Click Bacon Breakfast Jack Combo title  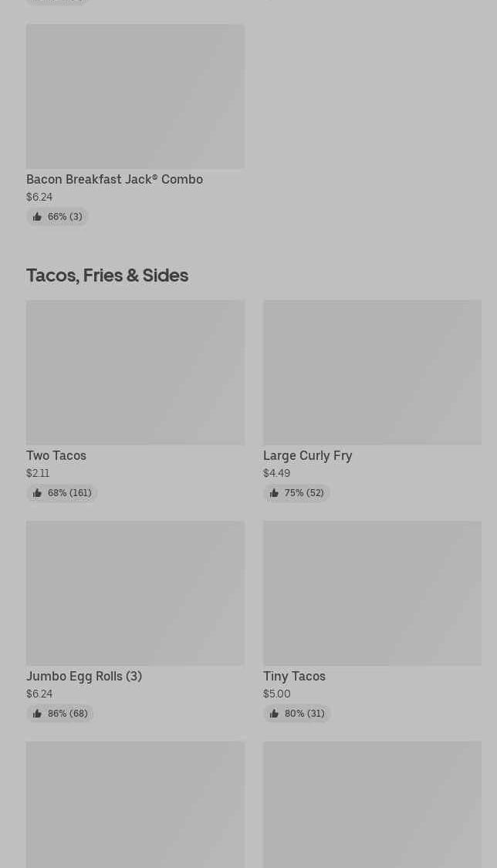[114, 179]
